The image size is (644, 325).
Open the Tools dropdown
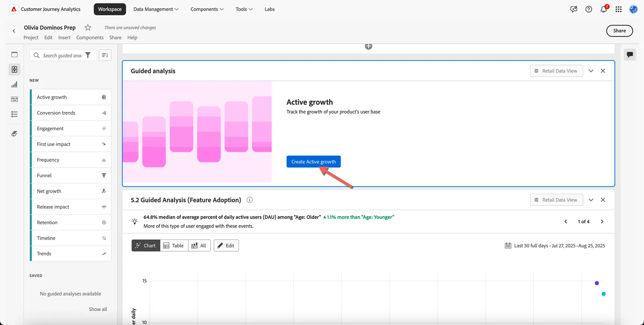pyautogui.click(x=244, y=9)
